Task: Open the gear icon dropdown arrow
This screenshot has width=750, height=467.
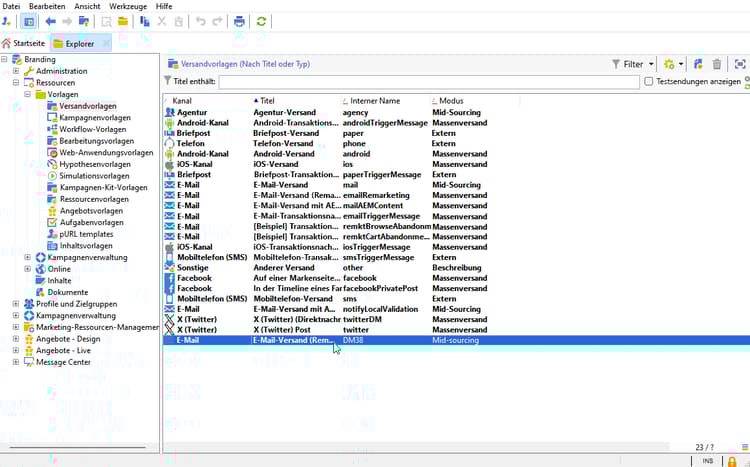Action: pos(681,64)
